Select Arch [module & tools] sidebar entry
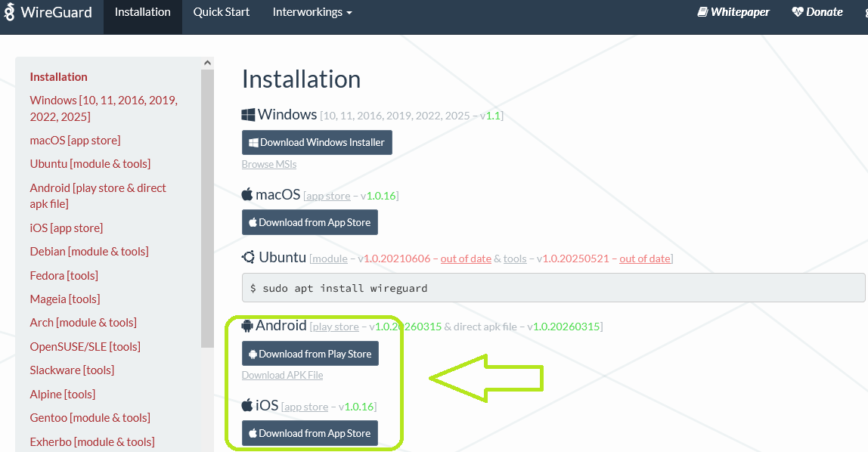Viewport: 868px width, 452px height. point(83,323)
